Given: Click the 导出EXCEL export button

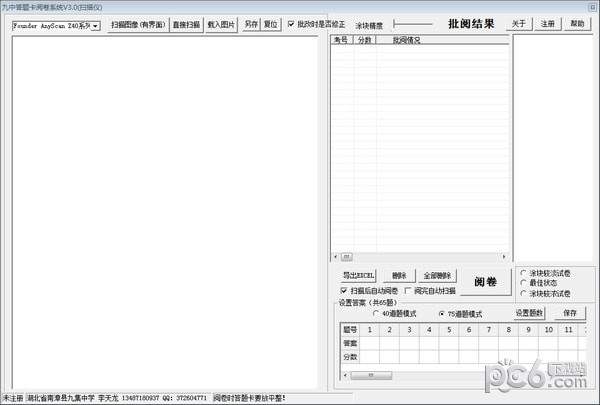Looking at the screenshot, I should (357, 275).
